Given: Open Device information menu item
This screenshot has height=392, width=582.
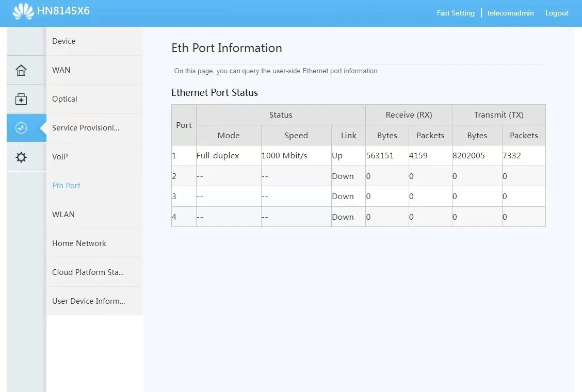Looking at the screenshot, I should pyautogui.click(x=64, y=41).
